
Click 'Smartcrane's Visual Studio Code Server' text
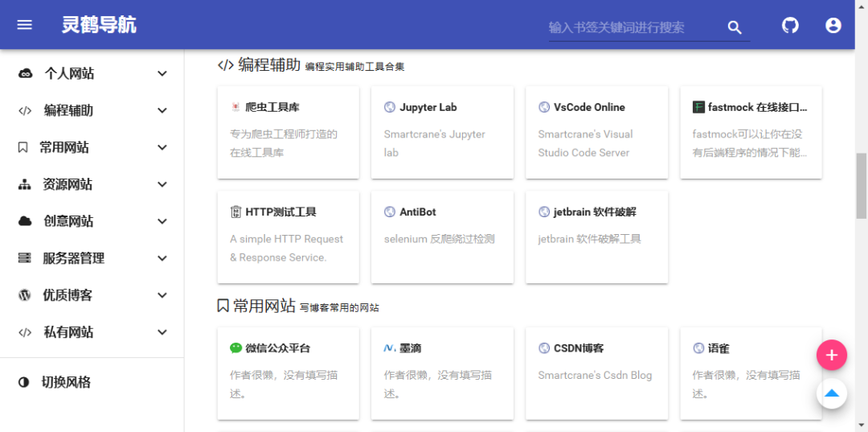point(586,143)
